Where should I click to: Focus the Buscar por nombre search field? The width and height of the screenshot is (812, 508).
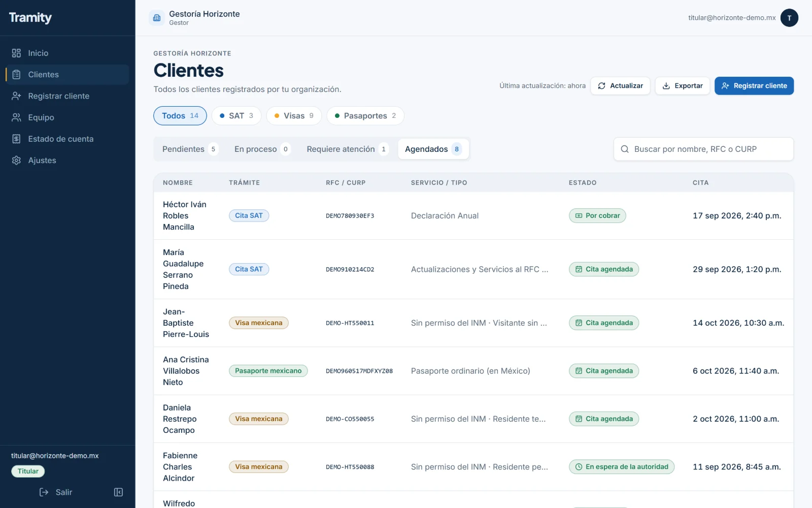click(703, 149)
